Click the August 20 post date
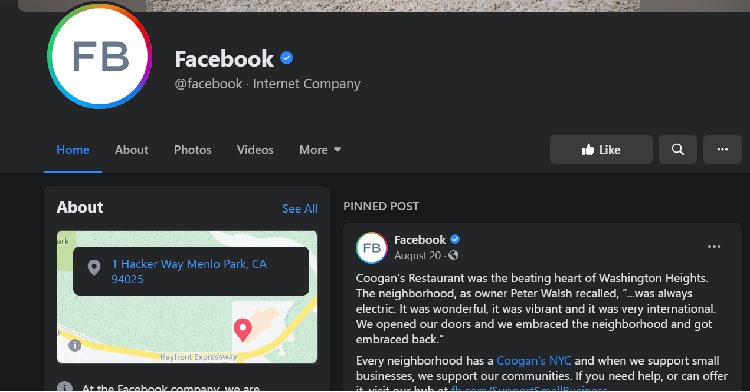This screenshot has height=392, width=750. 417,255
